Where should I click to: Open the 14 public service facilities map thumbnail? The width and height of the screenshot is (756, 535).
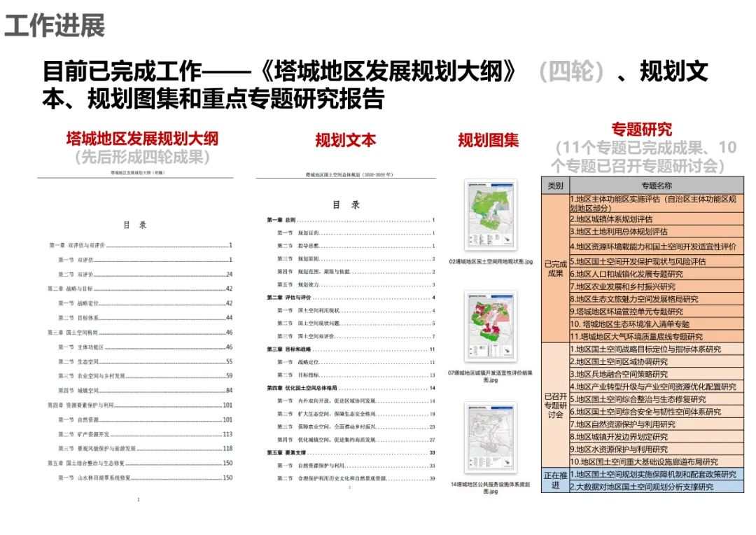pyautogui.click(x=491, y=439)
